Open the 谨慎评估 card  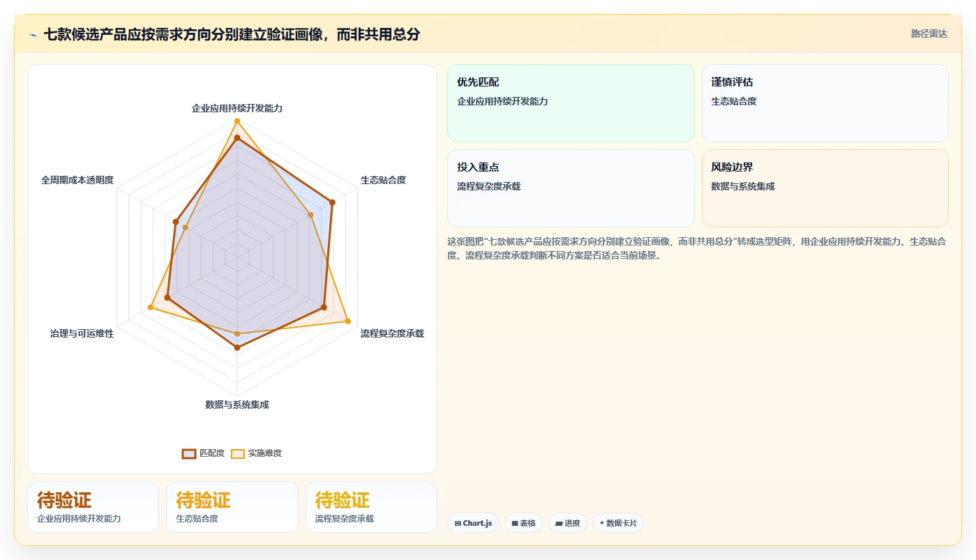click(825, 103)
